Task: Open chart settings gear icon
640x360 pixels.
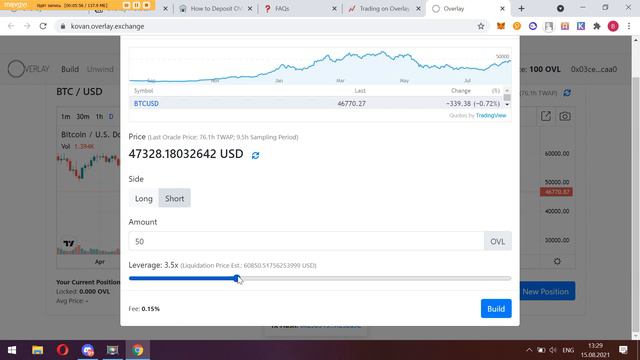Action: pos(557,261)
